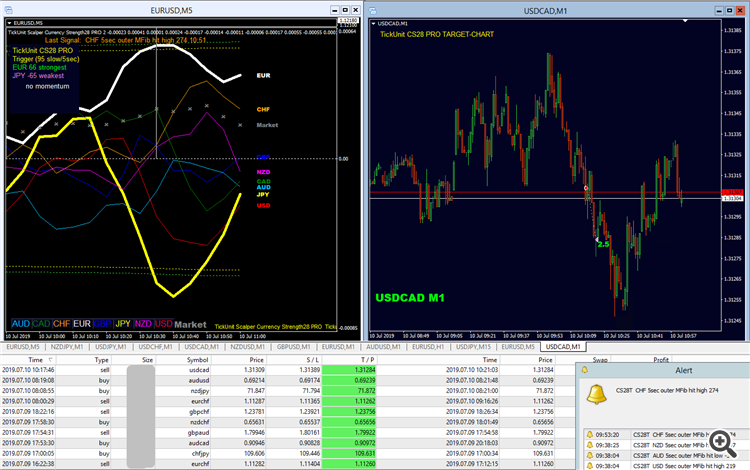Image resolution: width=750 pixels, height=470 pixels.
Task: Click the green T/P cell 1.31284
Action: (350, 370)
